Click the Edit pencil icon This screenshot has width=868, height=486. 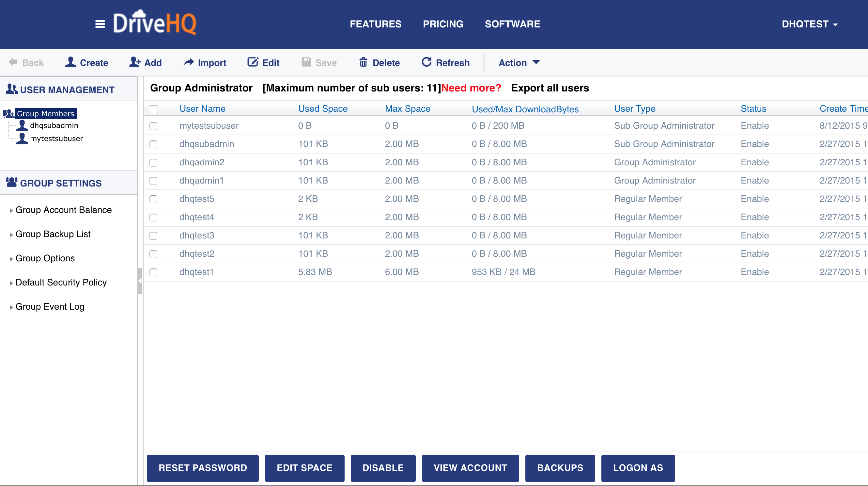coord(253,62)
